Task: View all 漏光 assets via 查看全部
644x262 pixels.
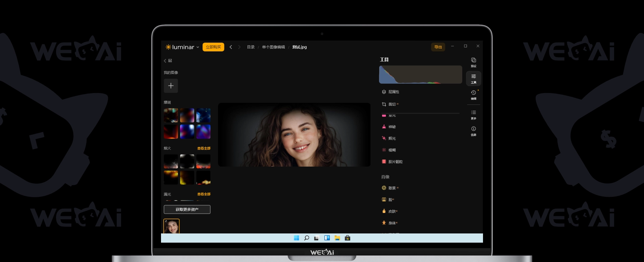Action: coord(204,194)
